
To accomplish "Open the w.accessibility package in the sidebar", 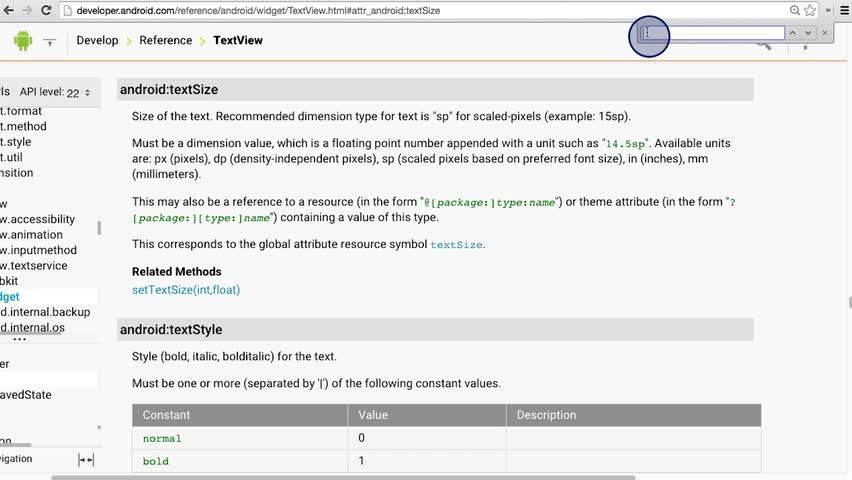I will [37, 219].
